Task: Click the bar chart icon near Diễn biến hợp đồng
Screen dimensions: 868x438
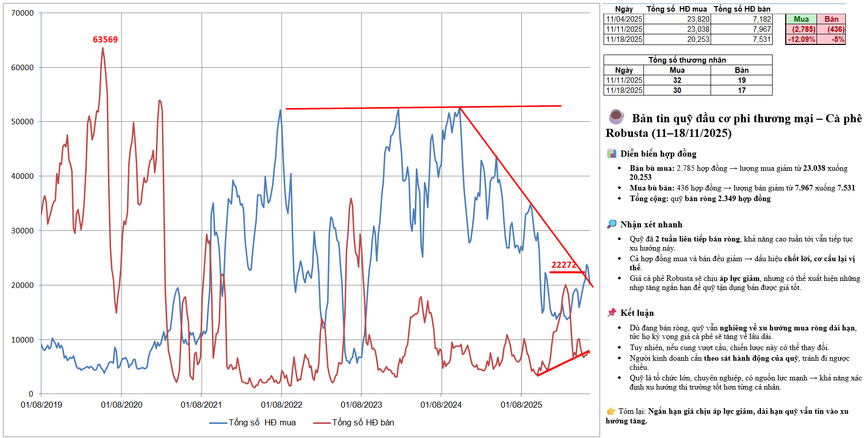Action: click(612, 154)
